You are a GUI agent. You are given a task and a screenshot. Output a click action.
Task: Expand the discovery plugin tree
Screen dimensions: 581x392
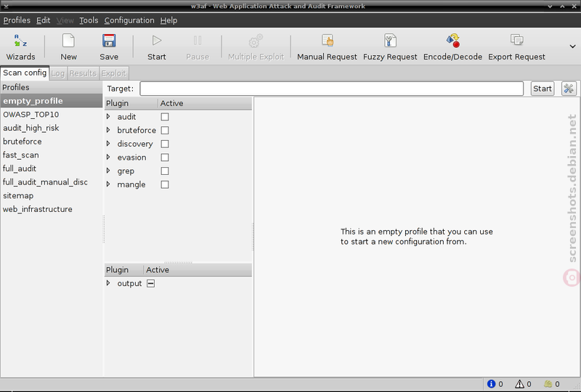point(108,144)
